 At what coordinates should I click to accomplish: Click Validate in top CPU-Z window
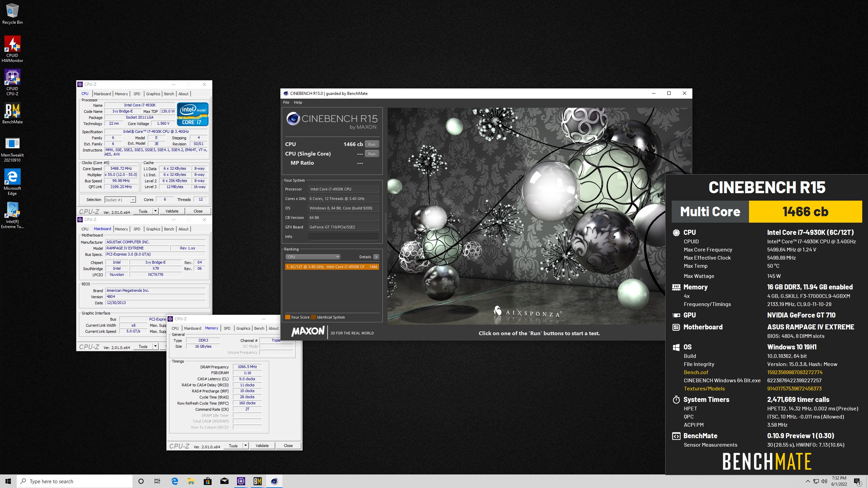(172, 211)
